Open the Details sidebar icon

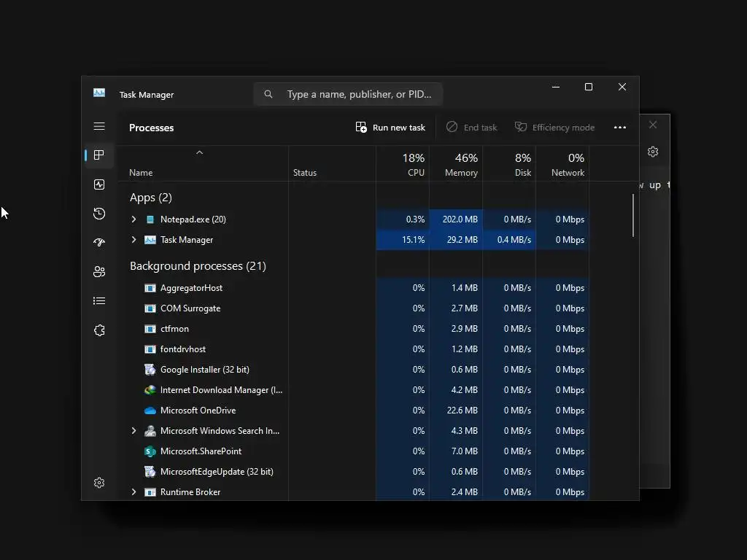pyautogui.click(x=99, y=301)
